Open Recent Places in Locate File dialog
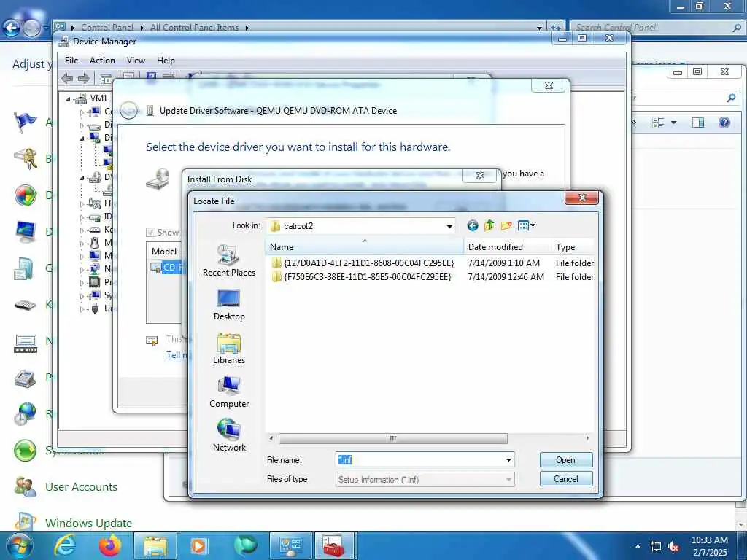This screenshot has width=747, height=560. click(x=228, y=260)
